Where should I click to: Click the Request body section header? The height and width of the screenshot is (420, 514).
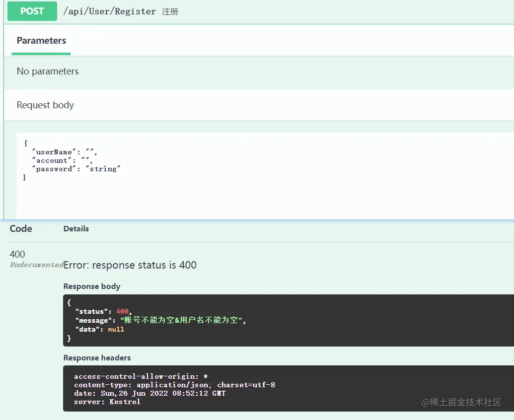45,105
